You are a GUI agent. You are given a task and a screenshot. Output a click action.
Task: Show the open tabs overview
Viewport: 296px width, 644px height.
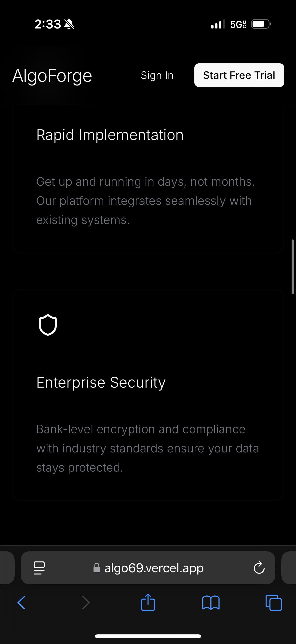(274, 603)
